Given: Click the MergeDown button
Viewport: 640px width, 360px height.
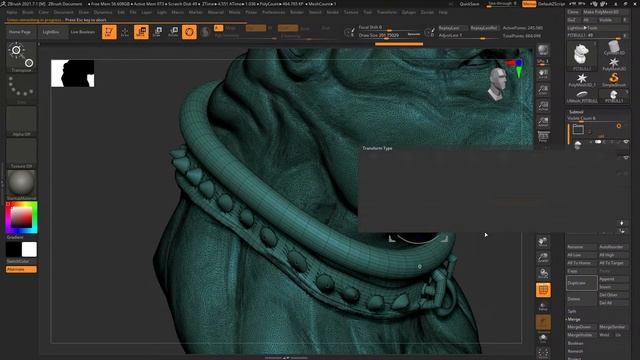Looking at the screenshot, I should coord(582,327).
